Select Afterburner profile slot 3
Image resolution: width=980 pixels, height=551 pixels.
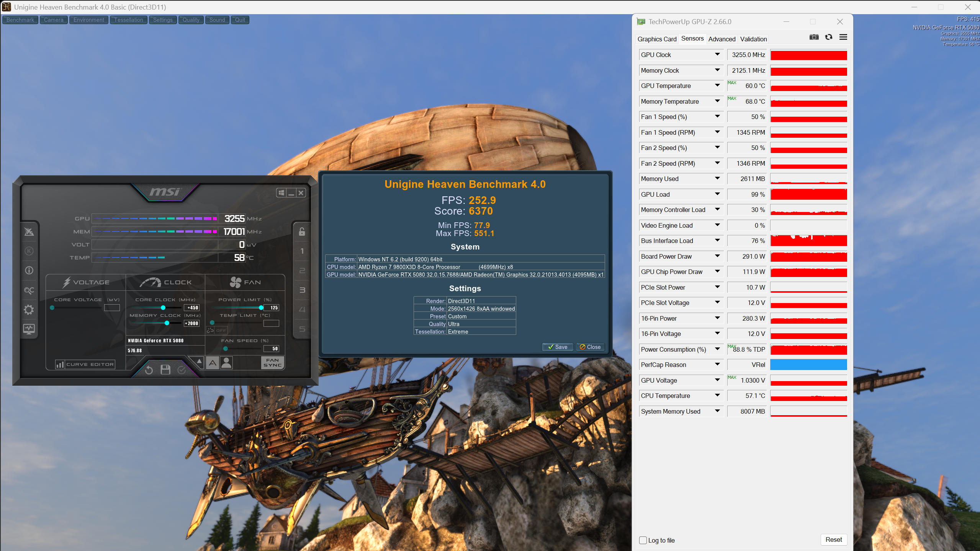click(302, 290)
